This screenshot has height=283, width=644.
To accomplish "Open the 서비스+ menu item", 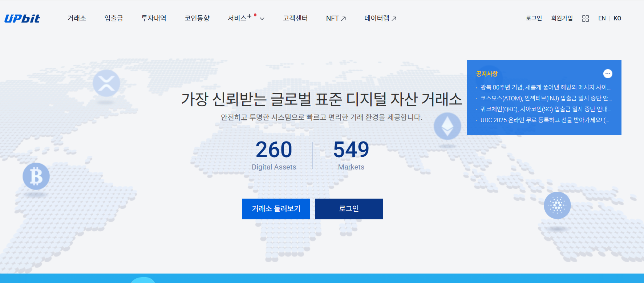I will tap(240, 18).
